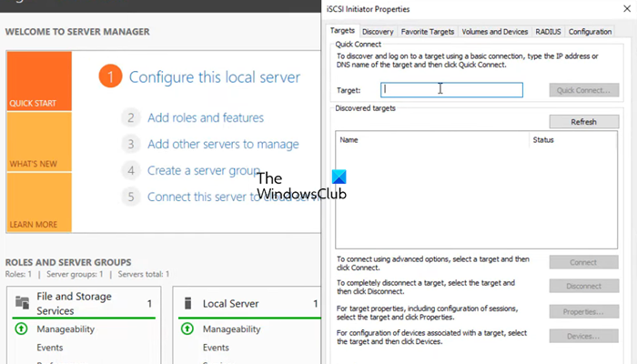Click Events under Local Server
This screenshot has width=637, height=364.
point(216,348)
